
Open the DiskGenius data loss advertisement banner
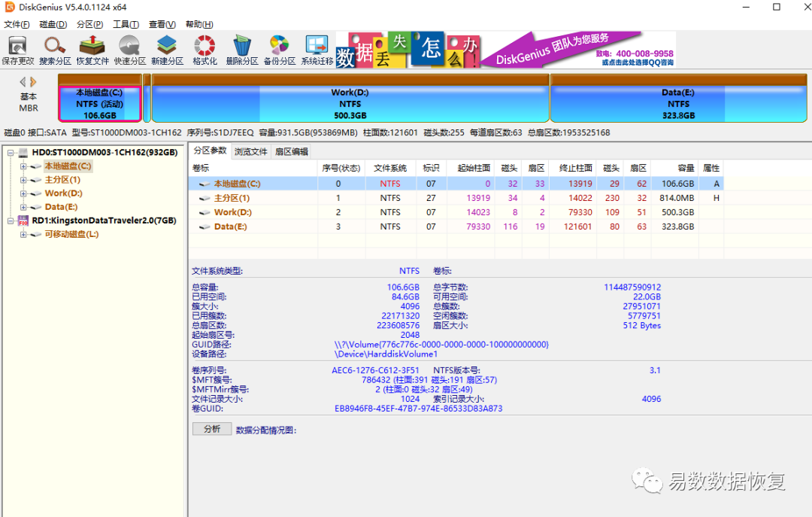point(506,50)
